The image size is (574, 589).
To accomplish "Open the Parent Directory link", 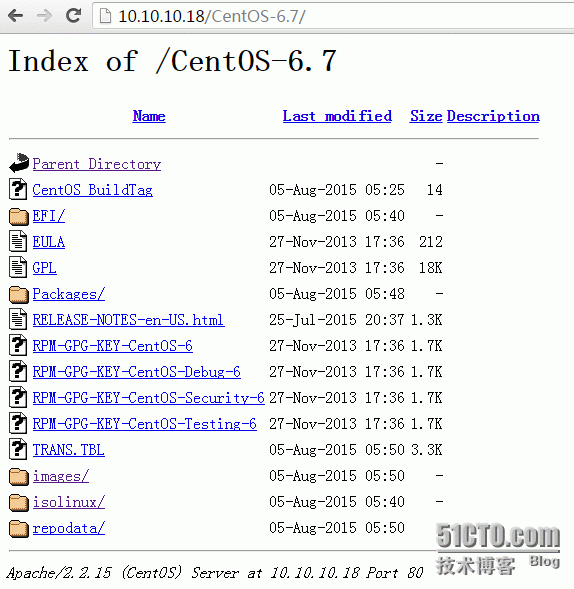I will click(x=97, y=164).
